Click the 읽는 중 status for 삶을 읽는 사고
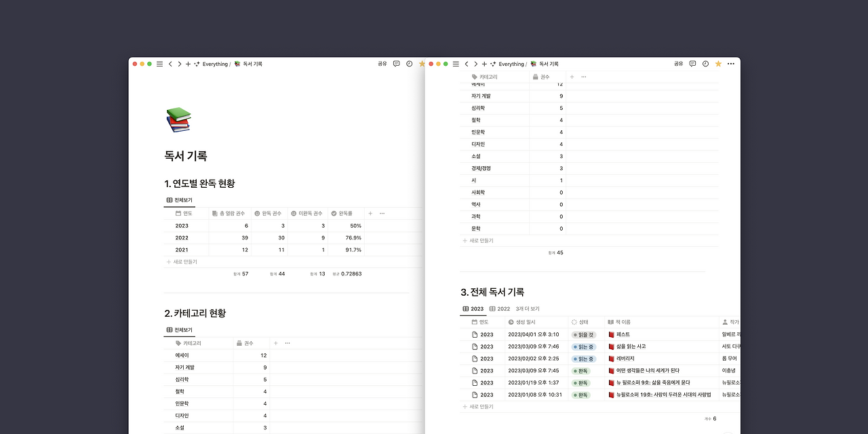The width and height of the screenshot is (868, 434). [584, 347]
